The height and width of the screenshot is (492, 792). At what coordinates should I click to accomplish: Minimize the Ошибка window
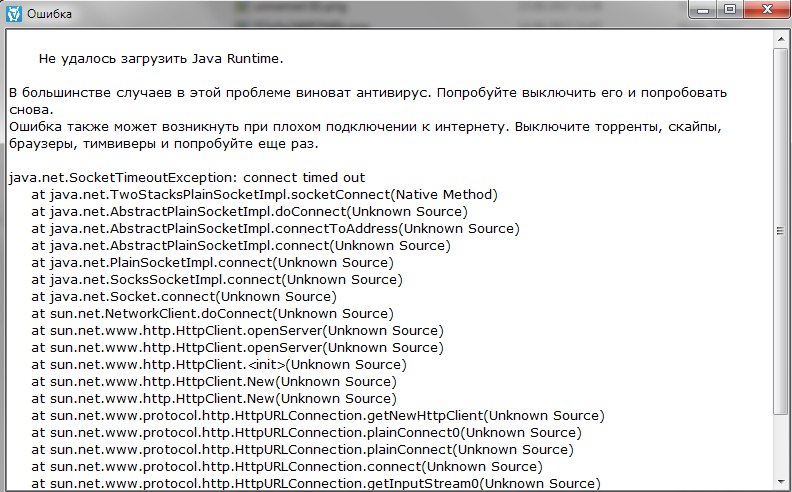(x=703, y=10)
